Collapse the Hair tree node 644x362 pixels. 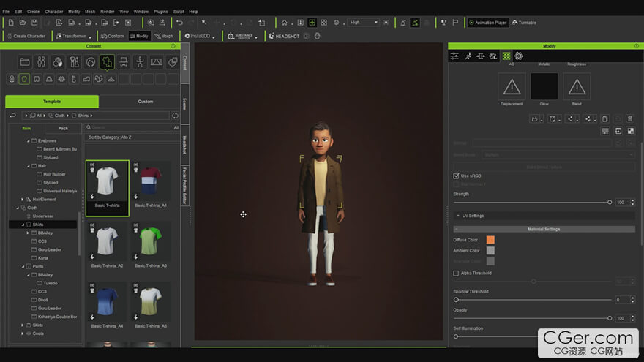coord(29,166)
